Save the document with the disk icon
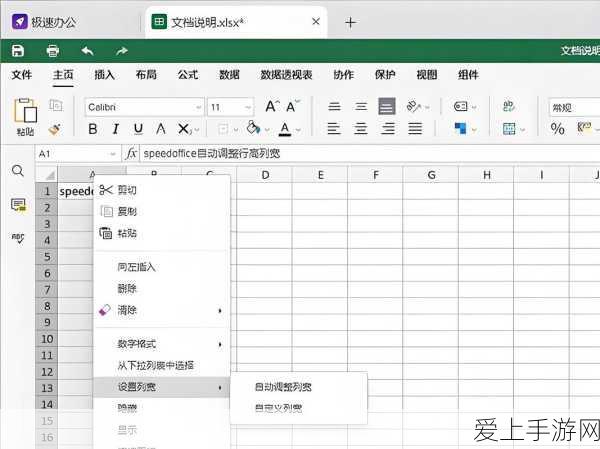 coord(18,51)
